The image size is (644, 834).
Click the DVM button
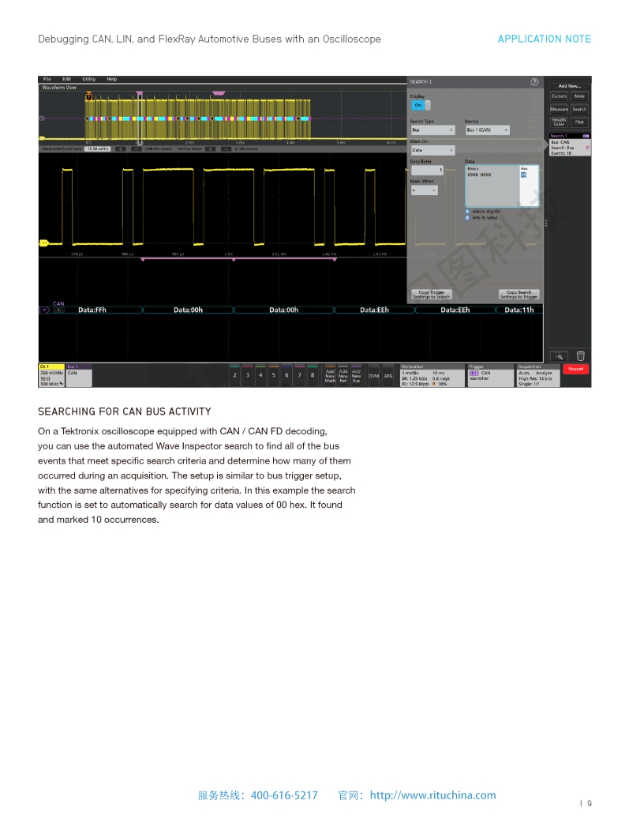point(373,376)
